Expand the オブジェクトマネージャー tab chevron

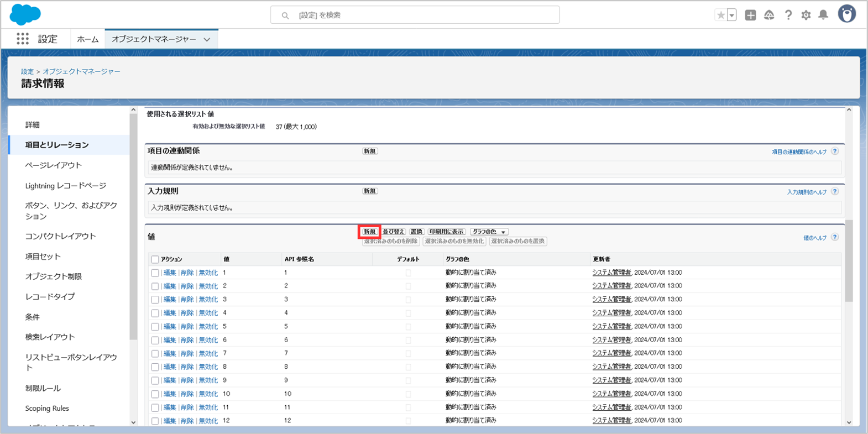click(207, 39)
